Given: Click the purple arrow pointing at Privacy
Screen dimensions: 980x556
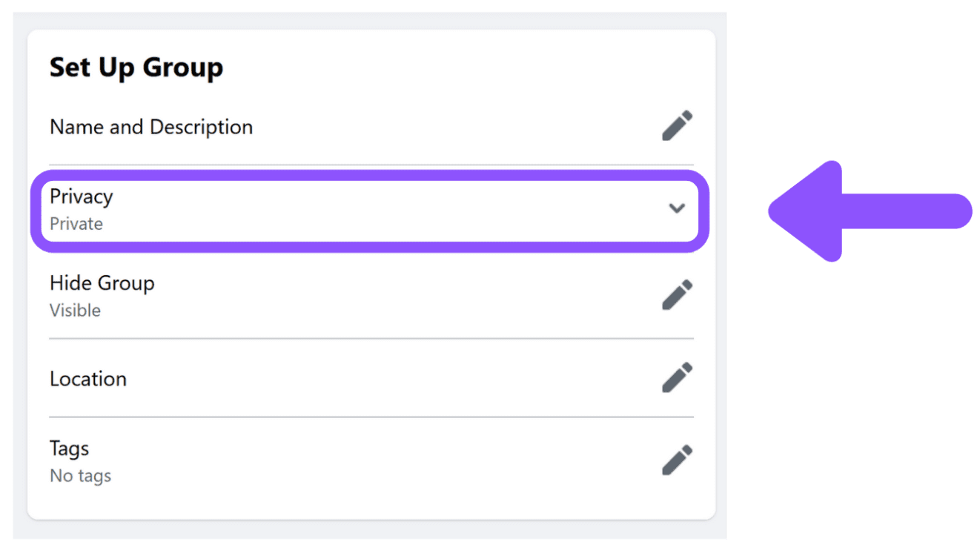Looking at the screenshot, I should pyautogui.click(x=870, y=211).
